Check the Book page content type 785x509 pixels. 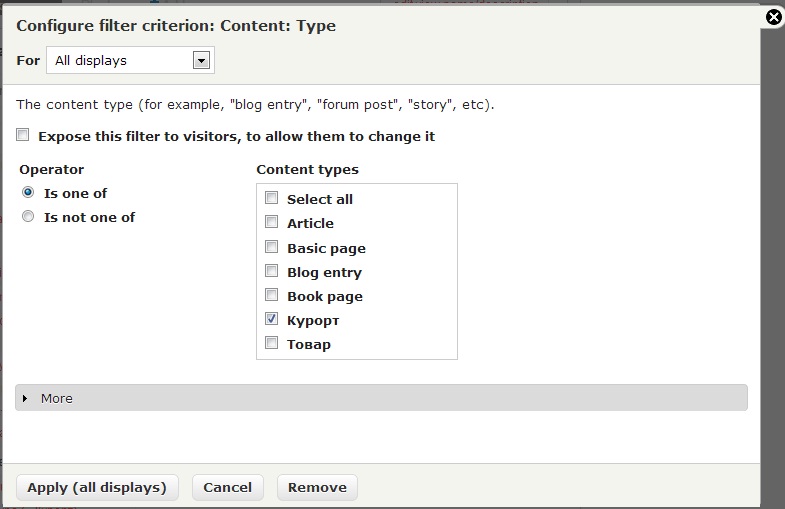[x=271, y=295]
